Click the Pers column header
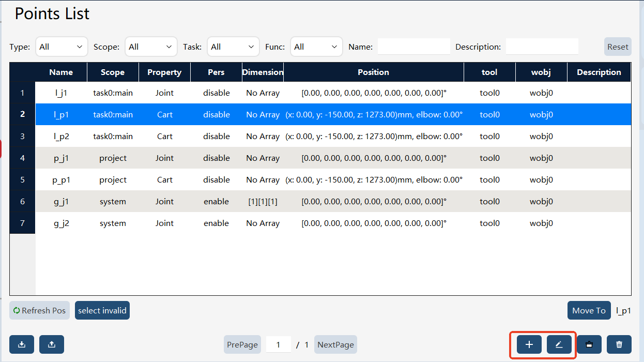This screenshot has width=644, height=362. 216,72
